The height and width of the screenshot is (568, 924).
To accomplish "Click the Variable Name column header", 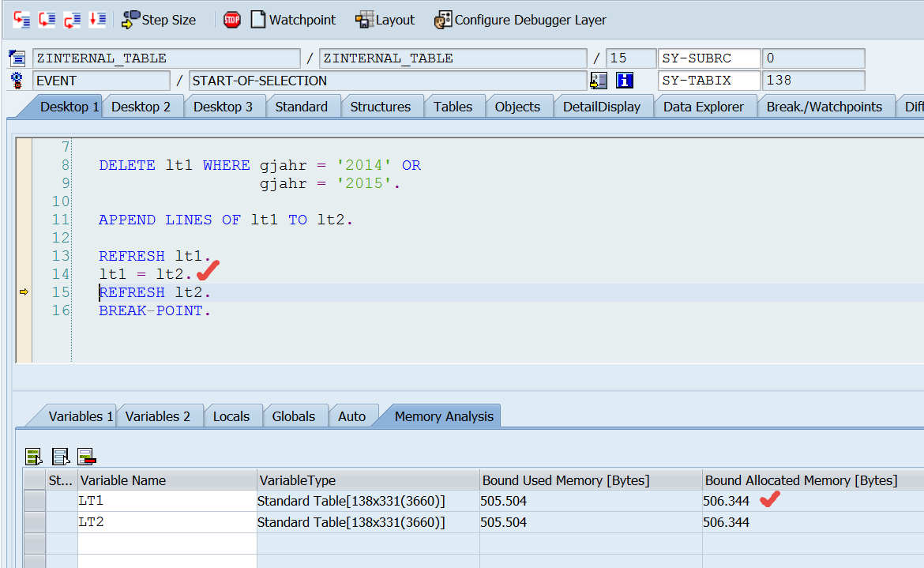I will pos(167,480).
